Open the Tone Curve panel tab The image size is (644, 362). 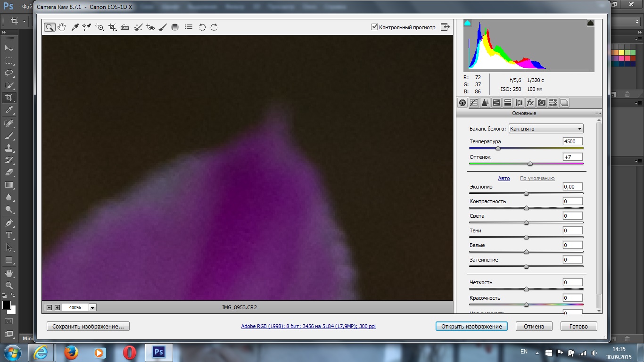(473, 103)
